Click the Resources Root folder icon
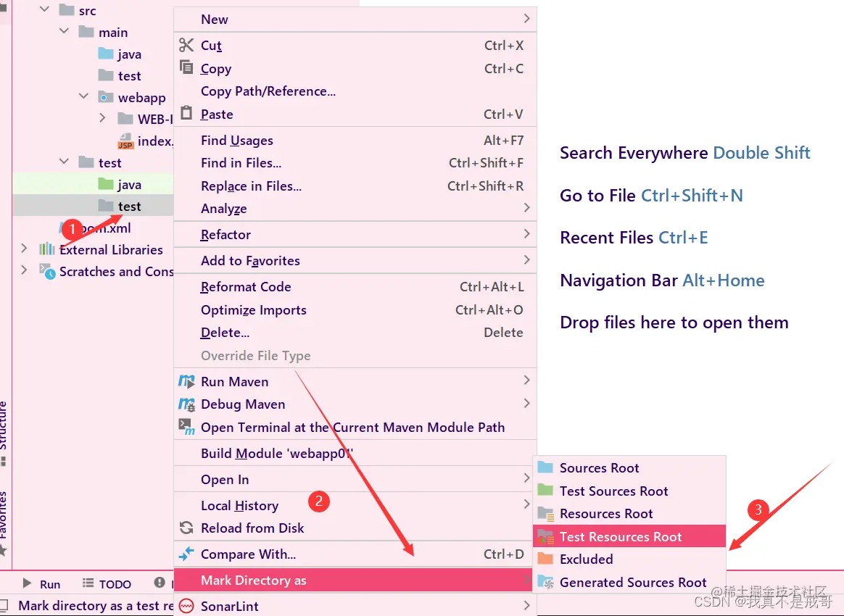This screenshot has width=844, height=616. coord(546,514)
